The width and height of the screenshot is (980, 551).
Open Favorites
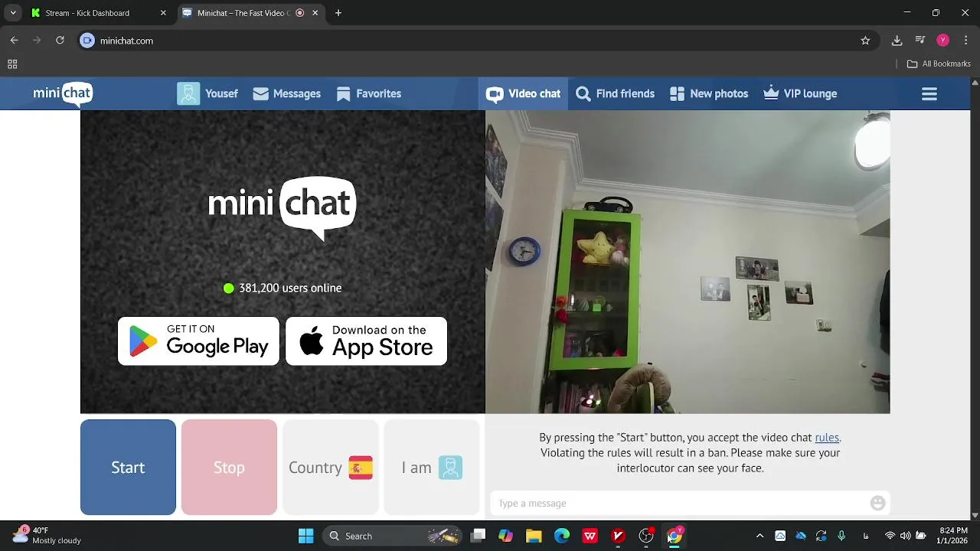[x=368, y=93]
